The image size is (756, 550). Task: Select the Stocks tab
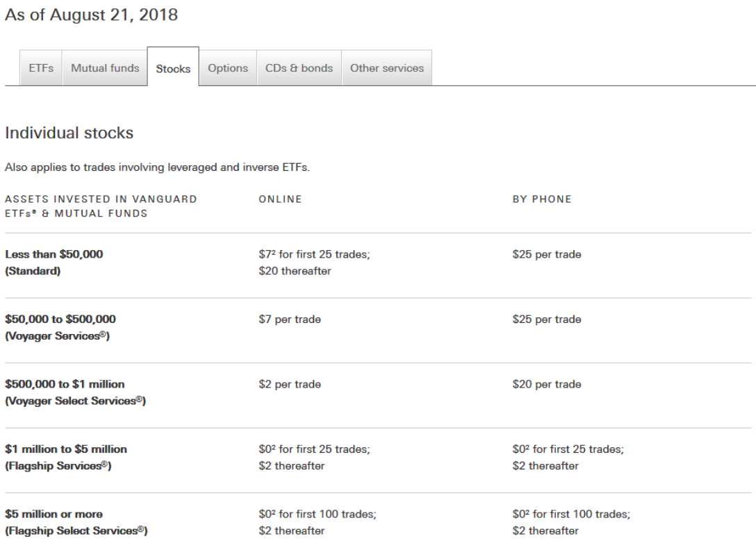click(x=173, y=67)
